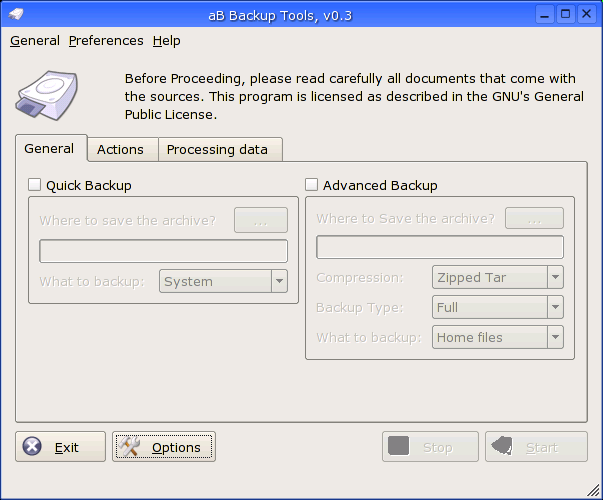This screenshot has width=603, height=500.
Task: Minimize the aB Backup Tools window
Action: [x=545, y=15]
